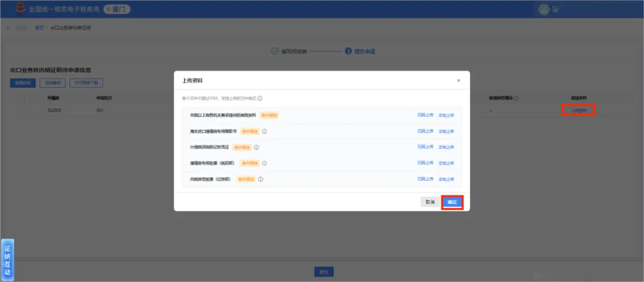Go to 首页 in the breadcrumb
Image resolution: width=644 pixels, height=282 pixels.
pyautogui.click(x=39, y=28)
